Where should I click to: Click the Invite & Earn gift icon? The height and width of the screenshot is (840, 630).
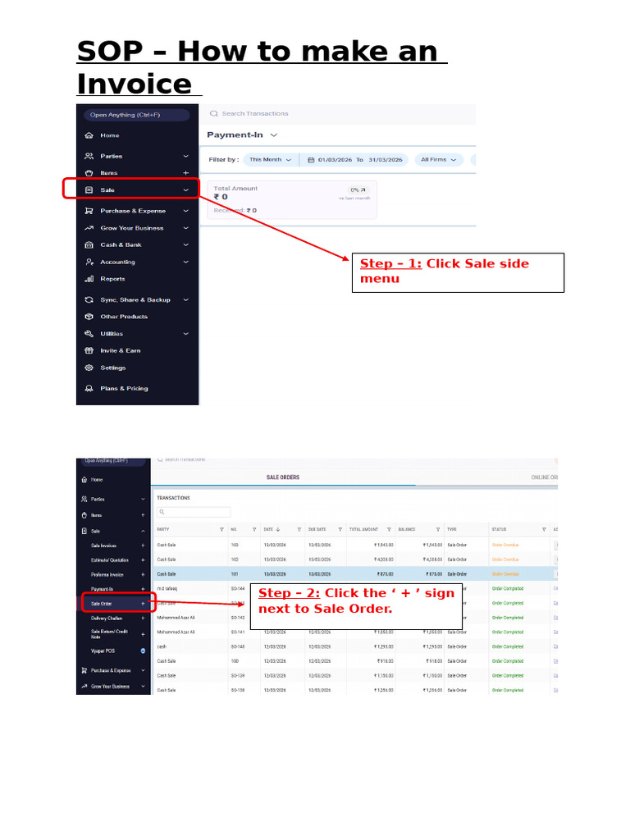pyautogui.click(x=89, y=351)
